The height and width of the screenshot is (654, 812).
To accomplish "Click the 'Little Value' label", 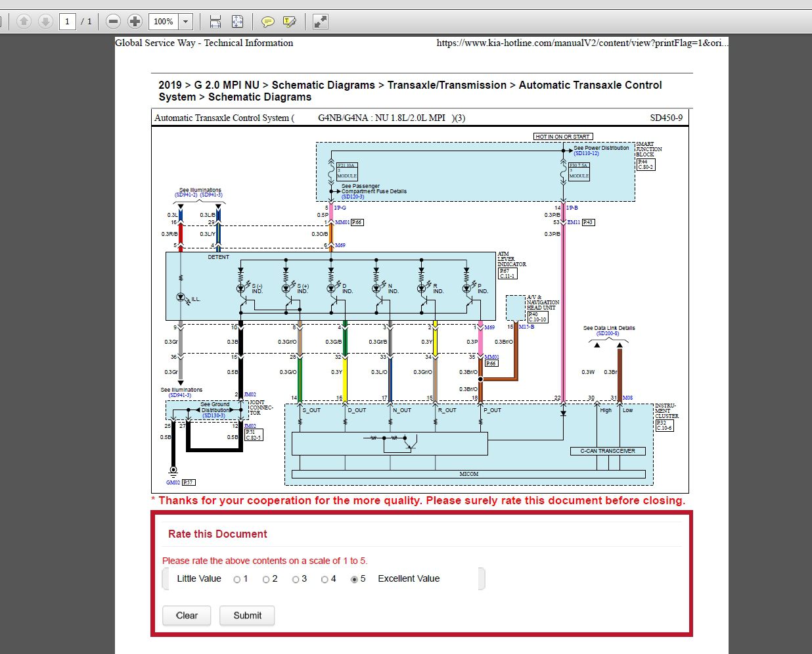I will click(x=199, y=579).
